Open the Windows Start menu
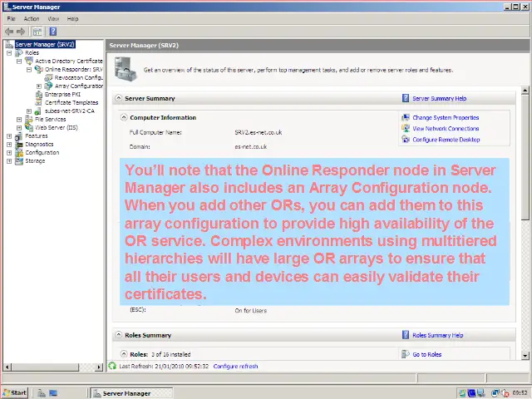This screenshot has width=532, height=399. point(14,392)
